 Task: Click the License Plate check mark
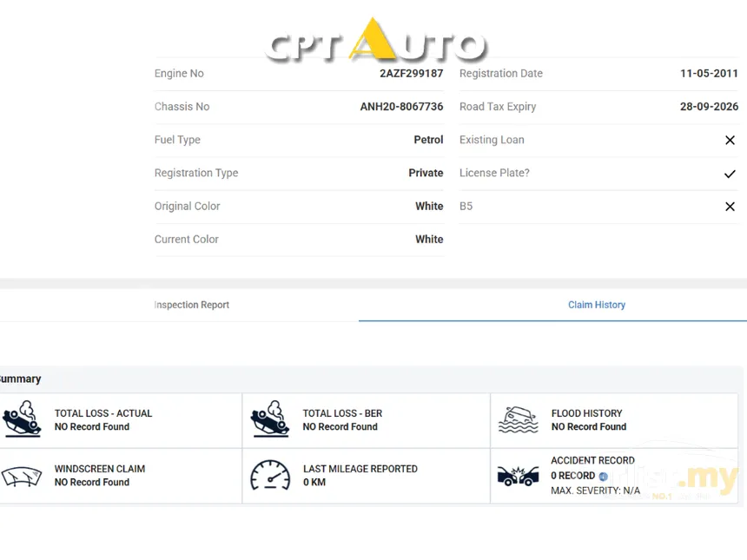730,174
